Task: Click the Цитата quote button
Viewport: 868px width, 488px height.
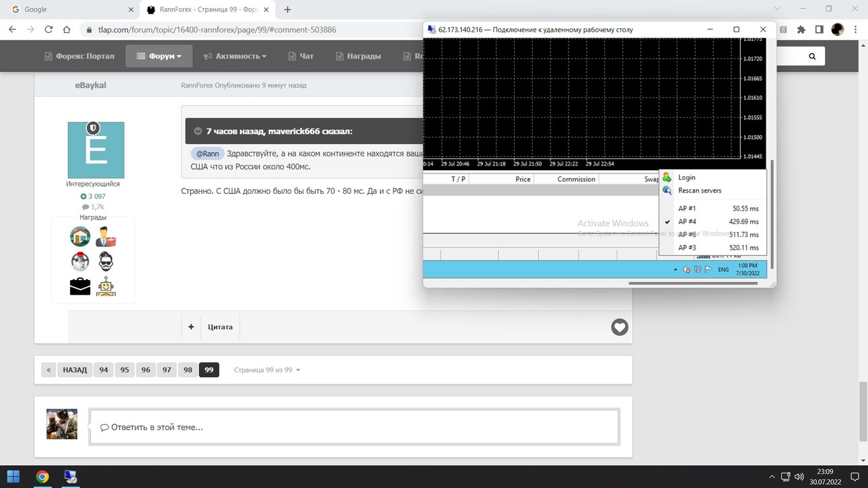Action: click(x=220, y=327)
